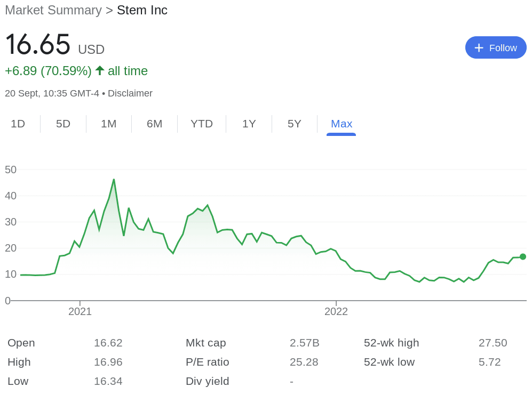This screenshot has height=395, width=532.
Task: Click the Low value 16.34
Action: point(108,381)
